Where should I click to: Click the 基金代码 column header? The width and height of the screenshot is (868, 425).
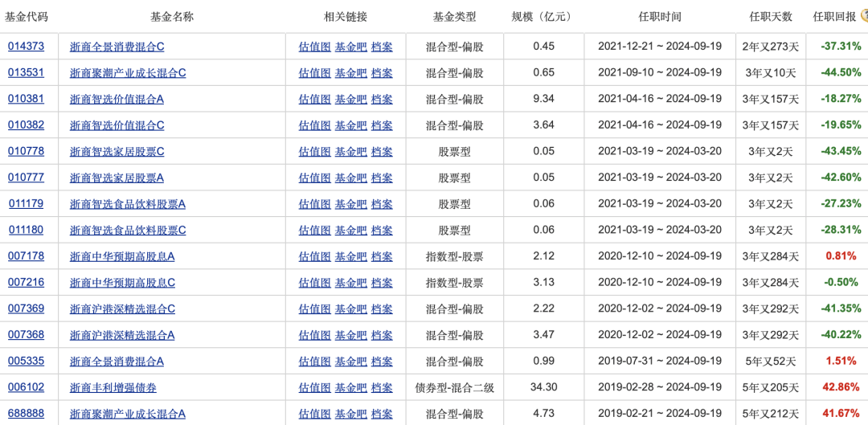27,16
